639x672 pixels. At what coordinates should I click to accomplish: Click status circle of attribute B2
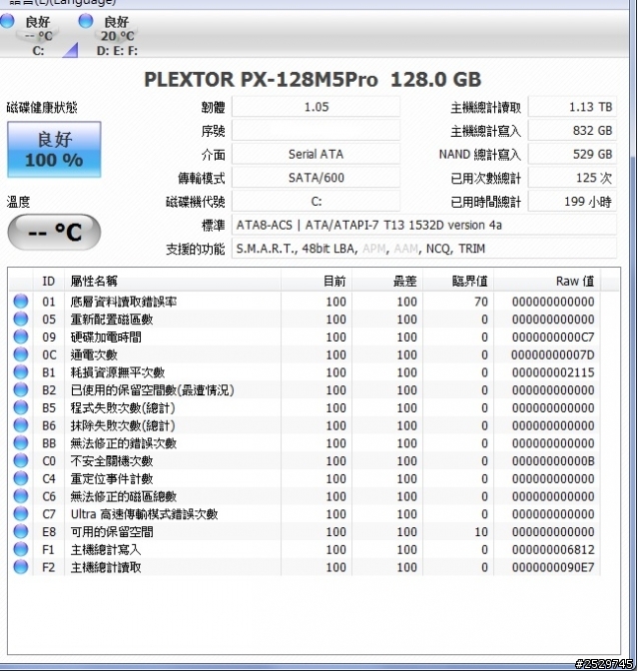pyautogui.click(x=21, y=390)
